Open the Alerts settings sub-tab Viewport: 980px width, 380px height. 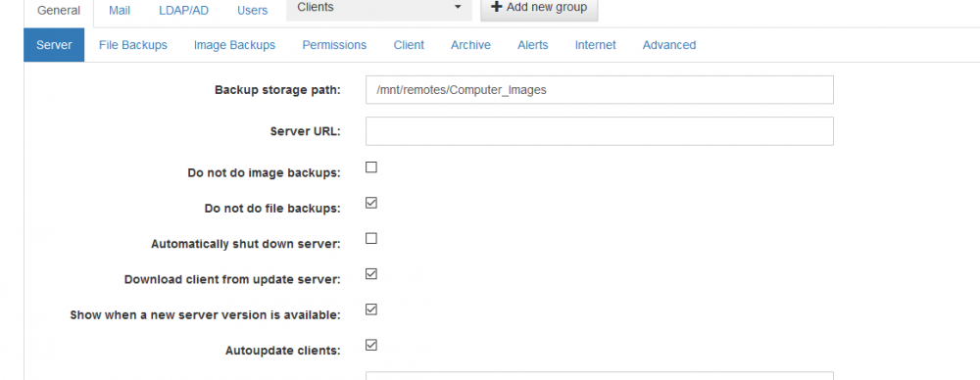(x=532, y=45)
